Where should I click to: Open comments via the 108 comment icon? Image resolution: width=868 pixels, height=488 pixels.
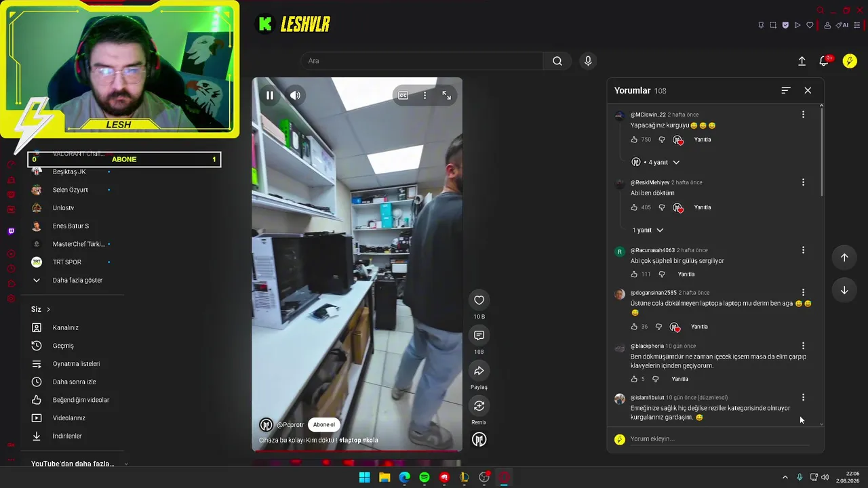(x=479, y=335)
